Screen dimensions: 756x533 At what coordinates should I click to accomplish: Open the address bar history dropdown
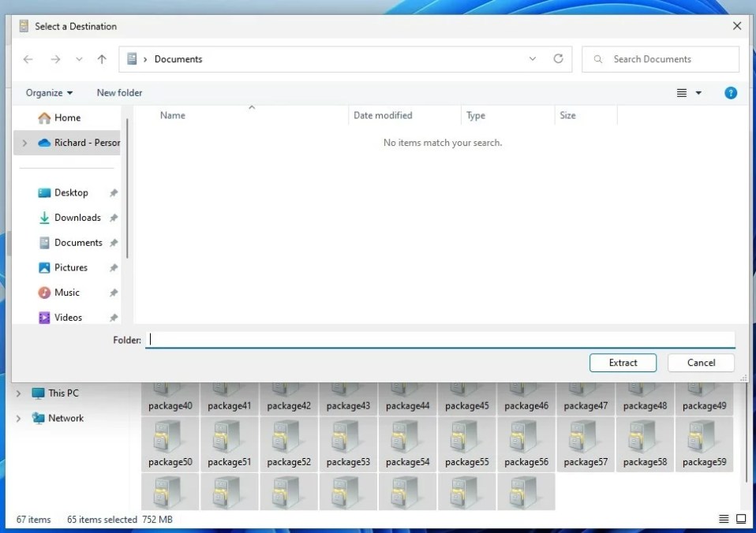point(533,59)
